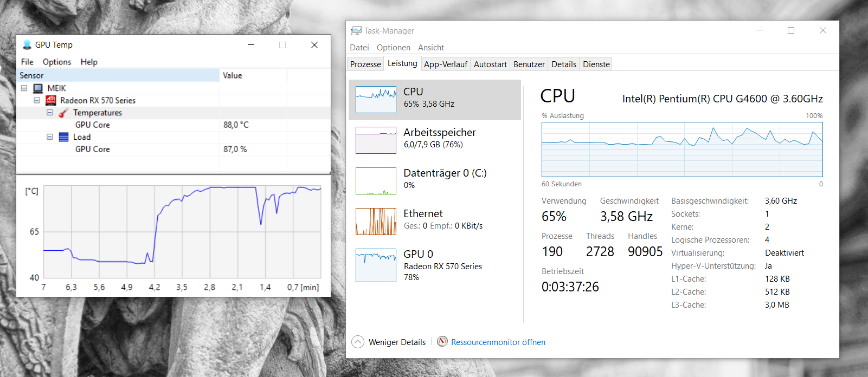Click the Ressourcenmonitor icon at the bottom
This screenshot has width=868, height=377.
point(442,341)
